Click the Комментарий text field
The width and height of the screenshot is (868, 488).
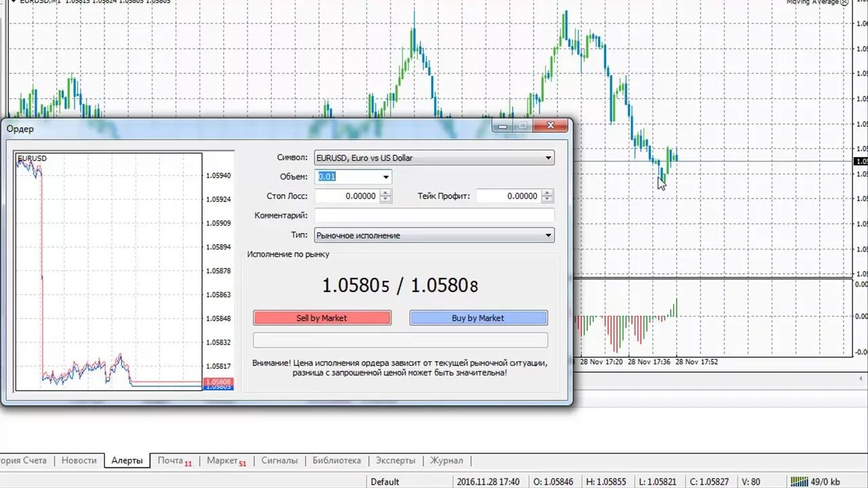pos(434,216)
